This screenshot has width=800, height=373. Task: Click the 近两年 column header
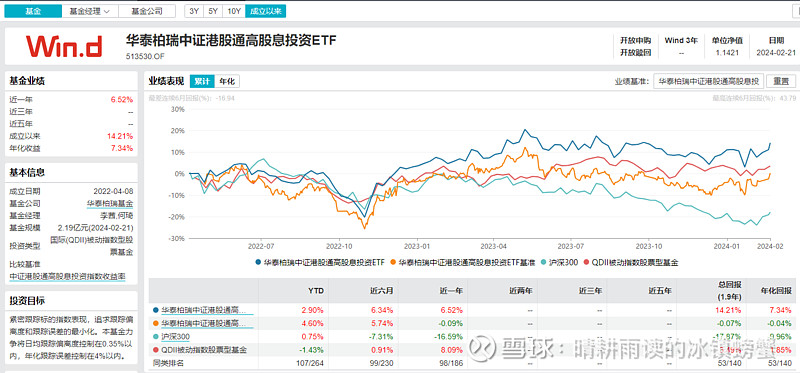click(x=521, y=291)
